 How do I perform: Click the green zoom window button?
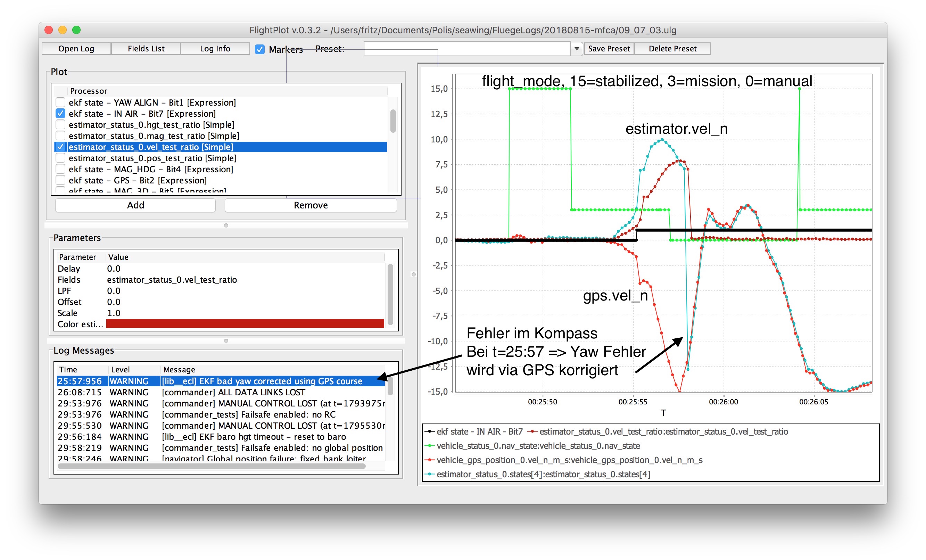(x=76, y=30)
